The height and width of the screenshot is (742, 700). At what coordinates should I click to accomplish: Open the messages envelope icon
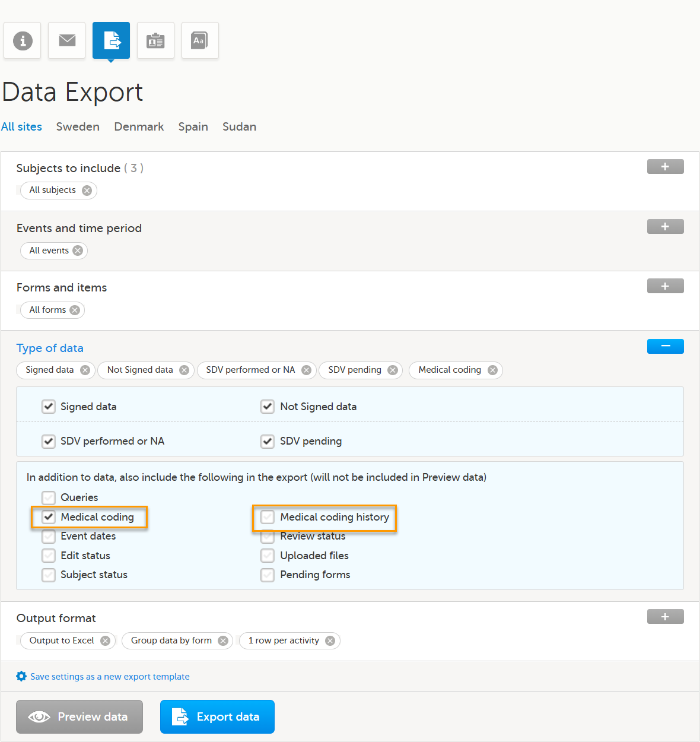[67, 40]
